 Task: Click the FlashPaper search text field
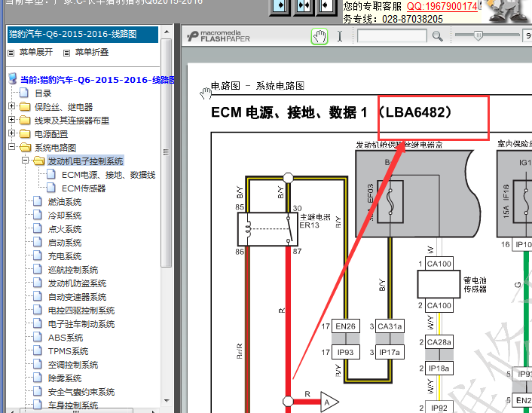pos(392,35)
